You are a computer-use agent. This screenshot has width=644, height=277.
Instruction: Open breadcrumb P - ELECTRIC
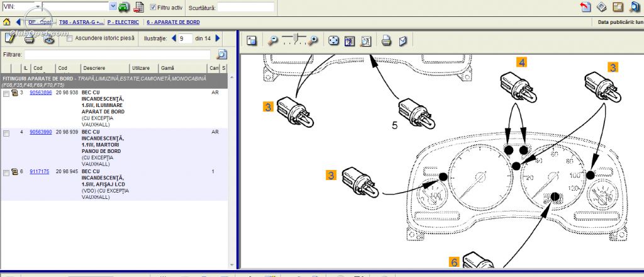[x=123, y=22]
